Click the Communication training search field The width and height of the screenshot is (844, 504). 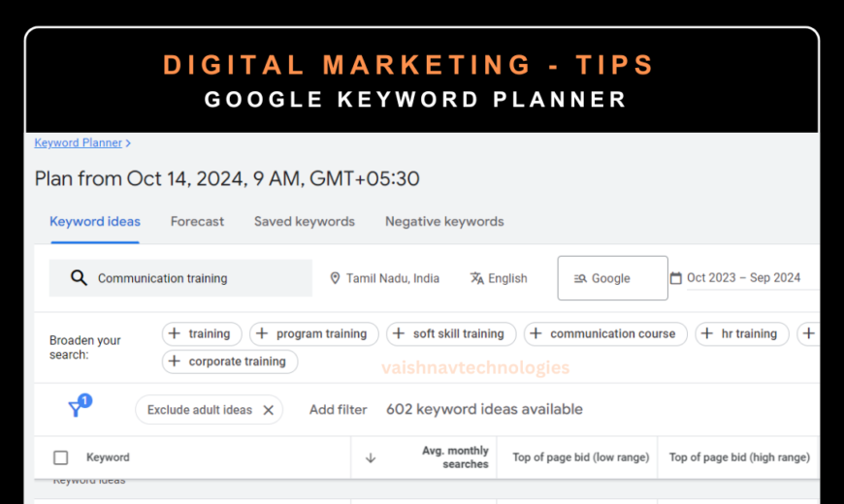pos(194,278)
